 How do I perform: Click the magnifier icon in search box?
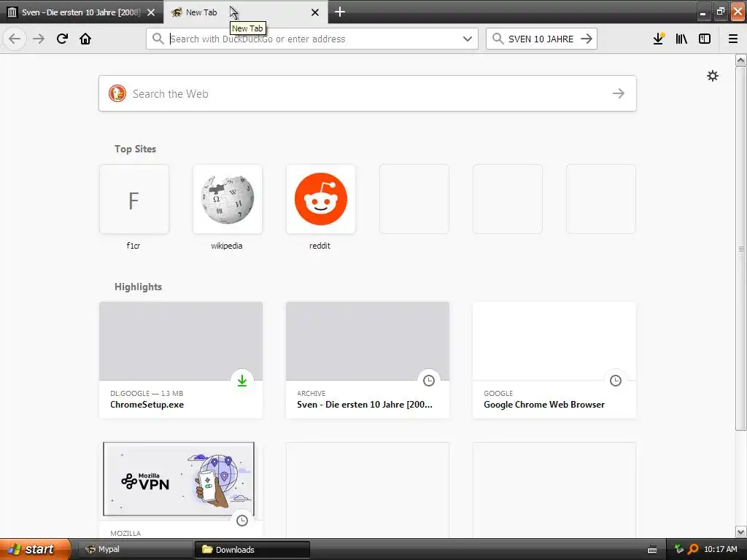(x=498, y=39)
